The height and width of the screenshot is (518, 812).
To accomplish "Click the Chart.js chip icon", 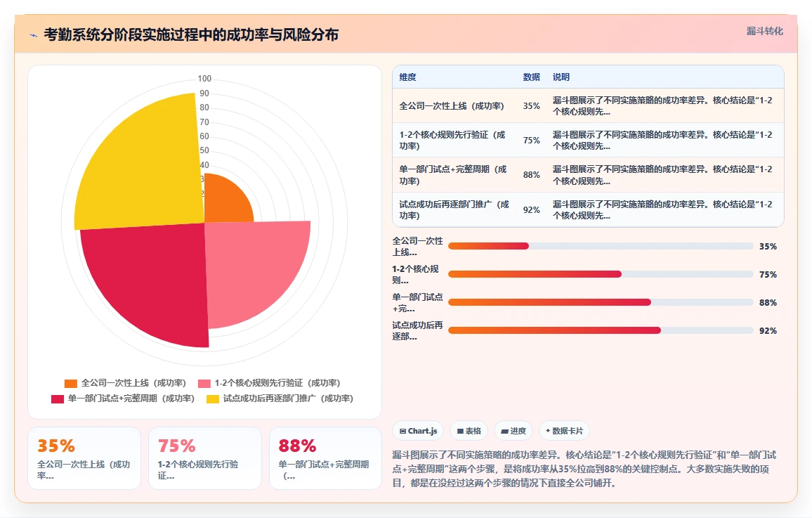I will pos(402,431).
